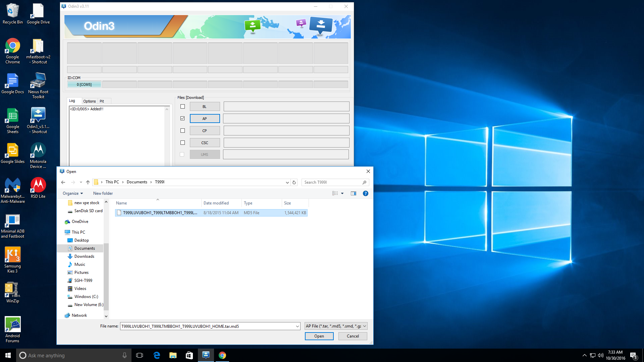Enable the CP checkbox in Odin3
The width and height of the screenshot is (644, 362).
[x=182, y=130]
